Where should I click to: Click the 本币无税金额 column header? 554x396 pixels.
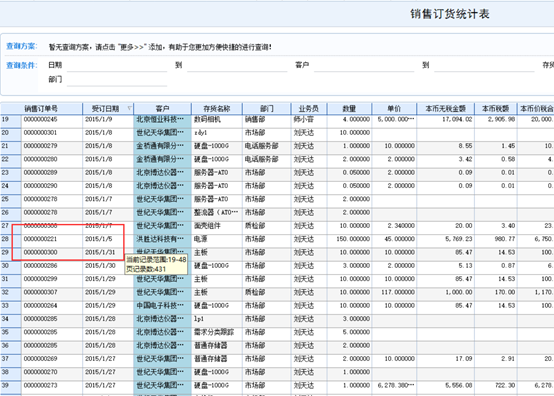pos(446,108)
